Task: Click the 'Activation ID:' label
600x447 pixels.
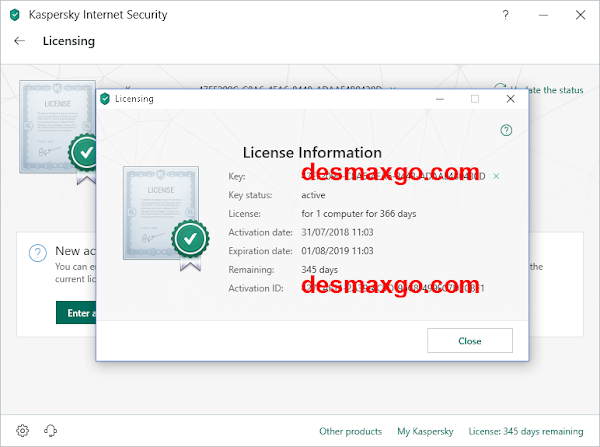Action: pos(256,288)
